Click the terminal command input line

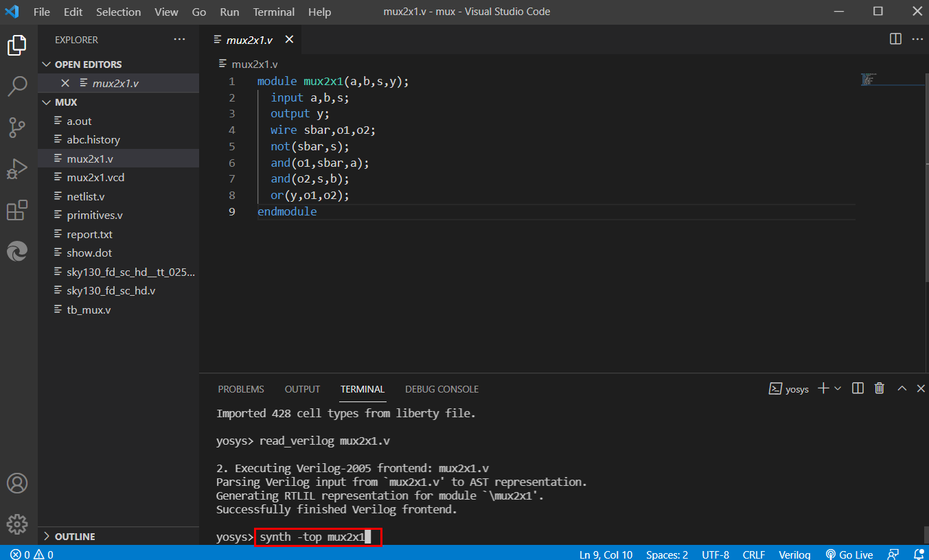tap(317, 537)
